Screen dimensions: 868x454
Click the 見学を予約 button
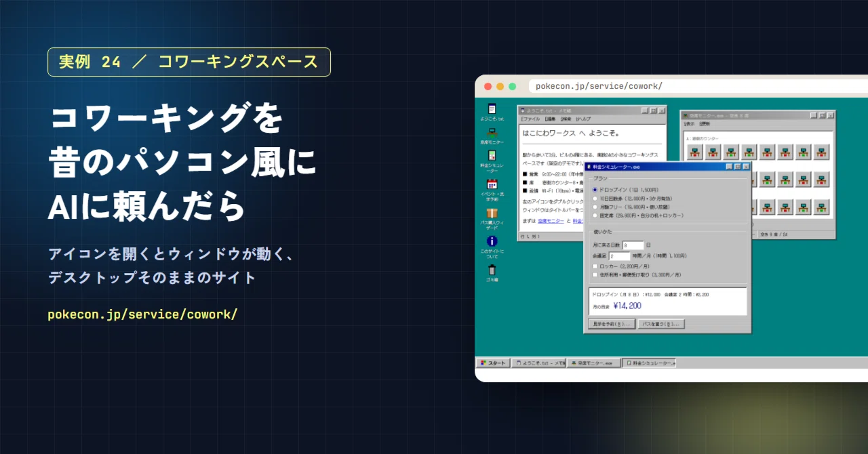611,324
